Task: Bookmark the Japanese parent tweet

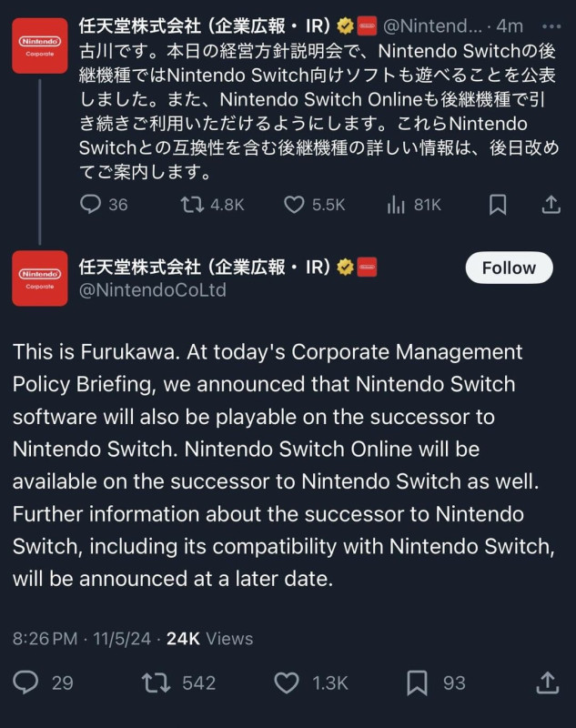Action: pos(497,205)
